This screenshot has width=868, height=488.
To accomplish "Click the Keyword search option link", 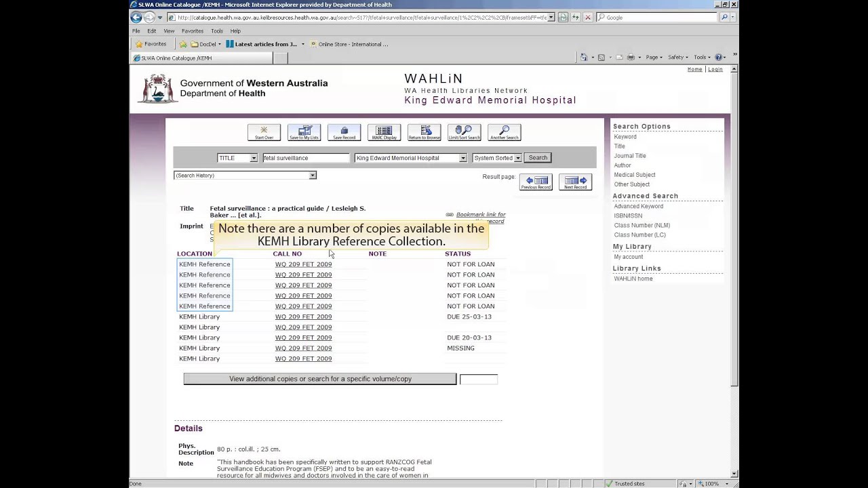I will pyautogui.click(x=625, y=137).
